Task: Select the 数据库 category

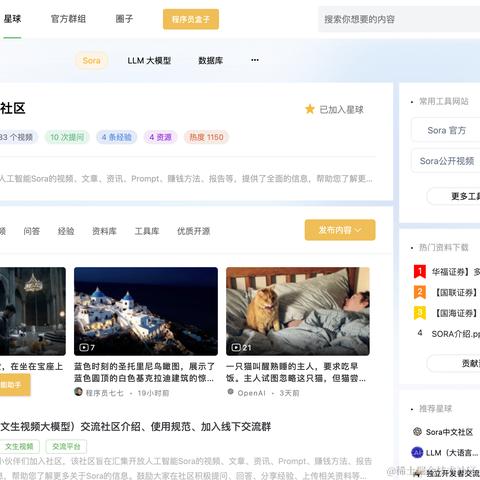Action: (x=210, y=60)
